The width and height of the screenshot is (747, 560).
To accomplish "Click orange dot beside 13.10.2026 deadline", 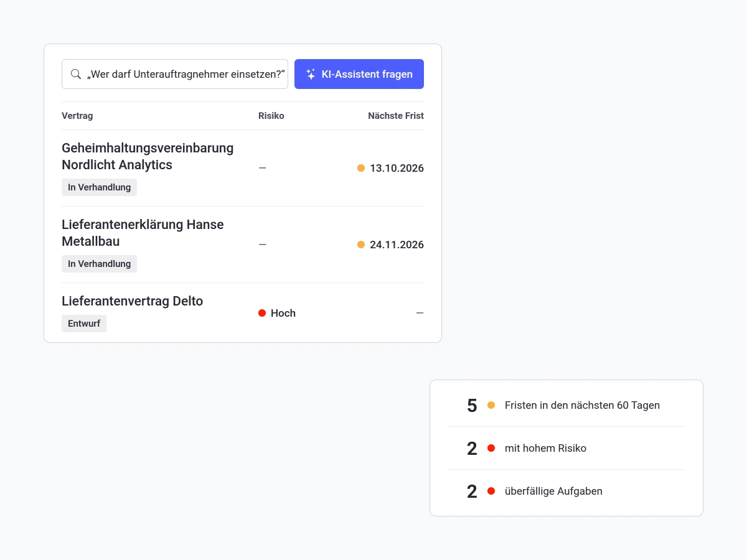I will coord(361,168).
